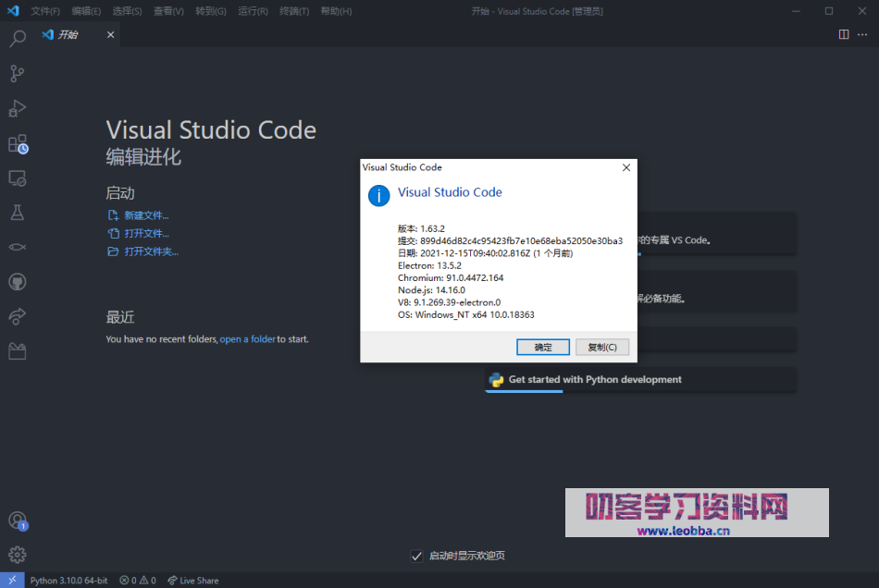
Task: Click the info icon in About dialog
Action: [x=379, y=196]
